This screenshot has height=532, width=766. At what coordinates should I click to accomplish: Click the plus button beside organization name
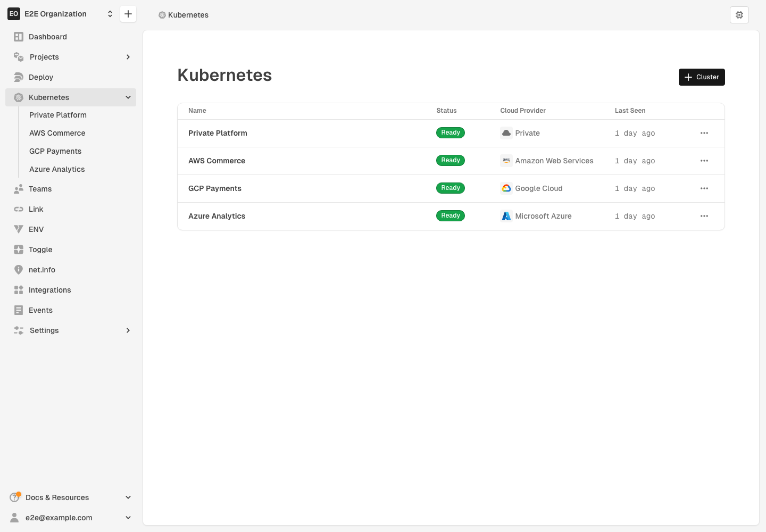pos(128,14)
